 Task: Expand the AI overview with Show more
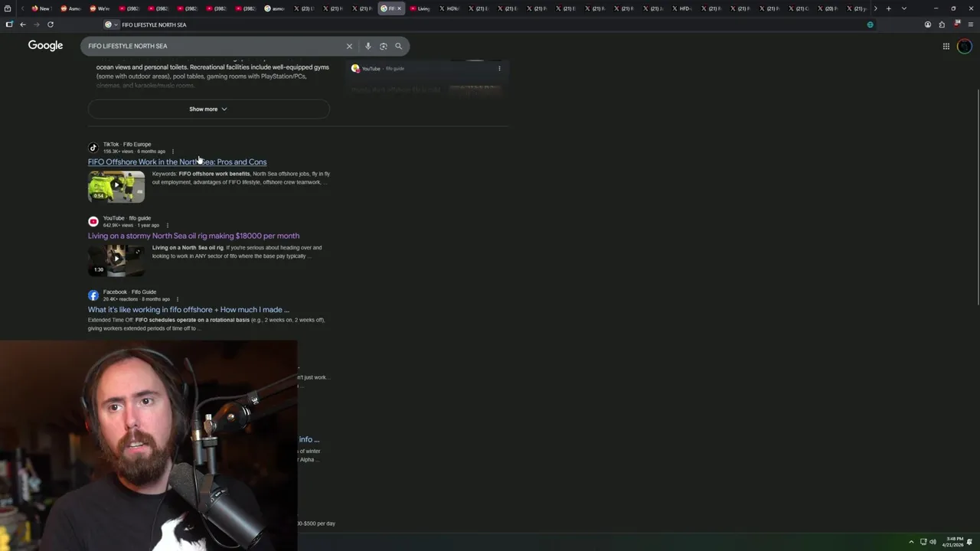[x=208, y=109]
